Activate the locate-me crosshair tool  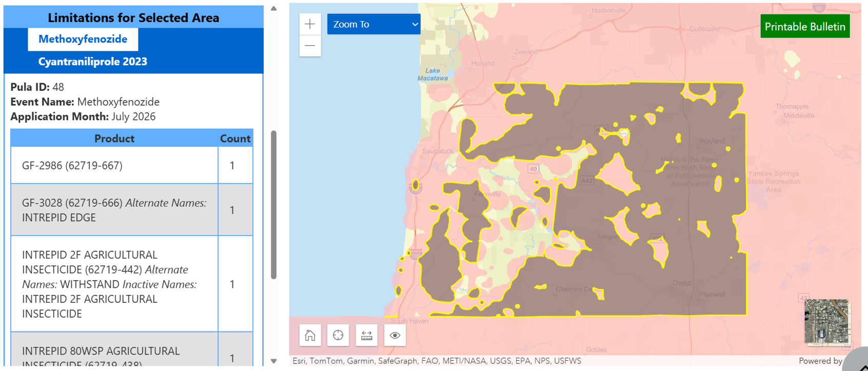point(338,335)
